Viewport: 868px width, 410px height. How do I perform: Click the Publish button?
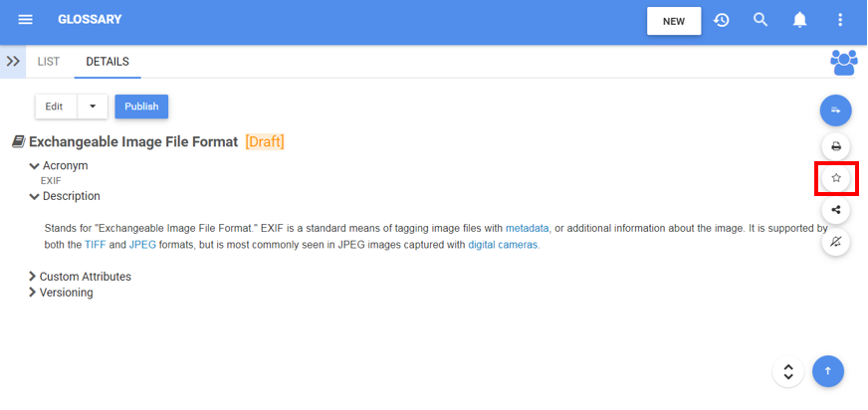click(x=141, y=106)
